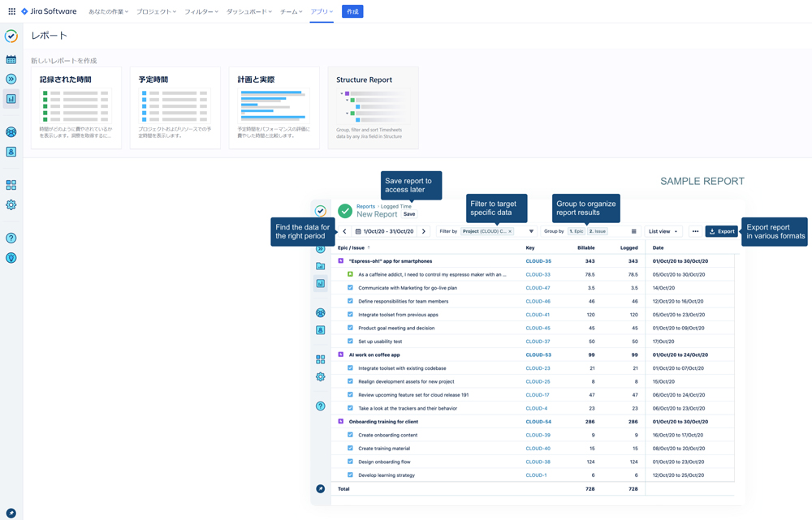The height and width of the screenshot is (520, 812).
Task: Click the Export button
Action: tap(721, 231)
